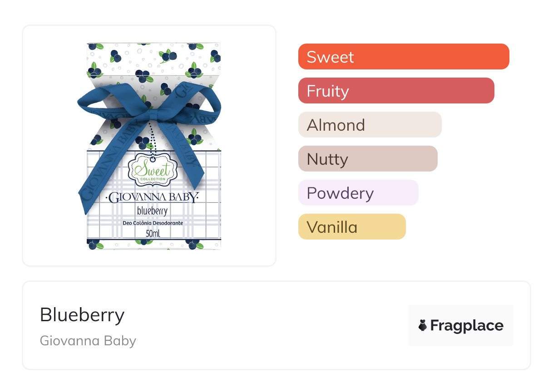Click the Fragplace bee logo icon
Screen dimensions: 553x392
tap(423, 325)
